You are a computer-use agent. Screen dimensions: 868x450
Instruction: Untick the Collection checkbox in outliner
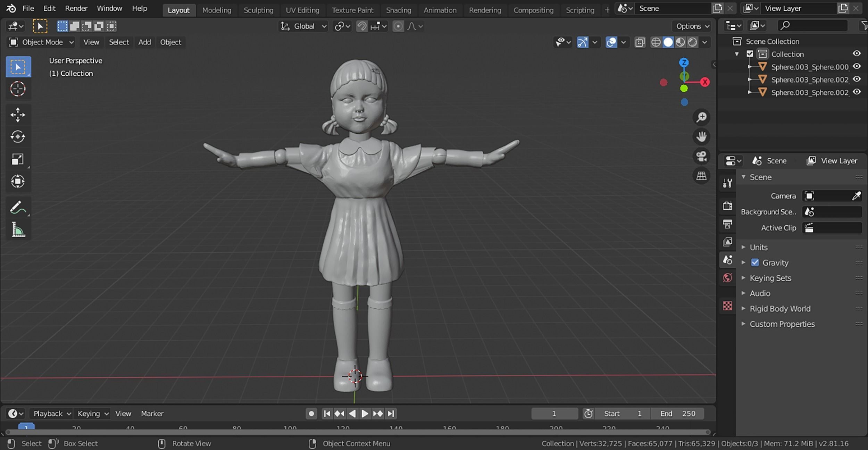point(750,54)
